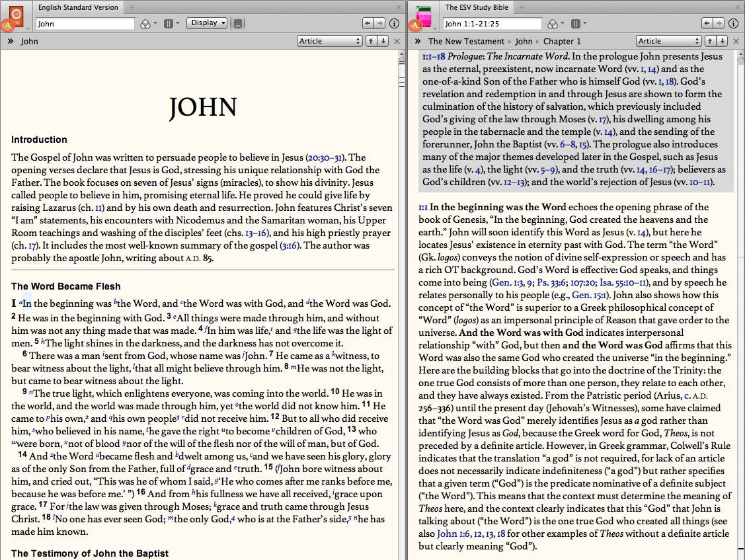Open visual filters in English Standard Version panel
745x560 pixels.
145,24
